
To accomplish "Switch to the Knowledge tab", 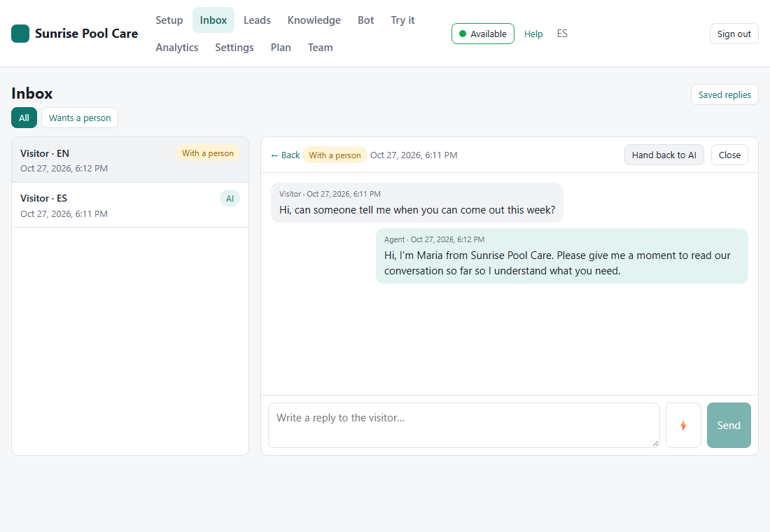I will [314, 20].
